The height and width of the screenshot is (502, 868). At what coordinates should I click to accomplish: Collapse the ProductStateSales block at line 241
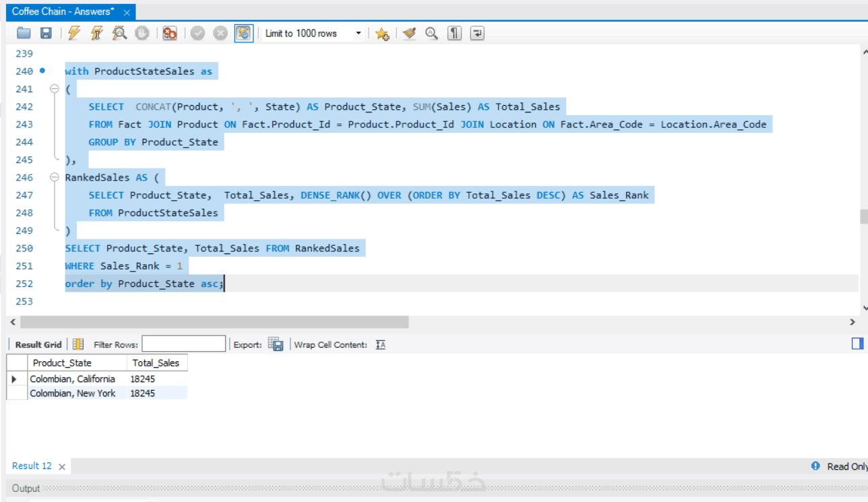pyautogui.click(x=55, y=89)
